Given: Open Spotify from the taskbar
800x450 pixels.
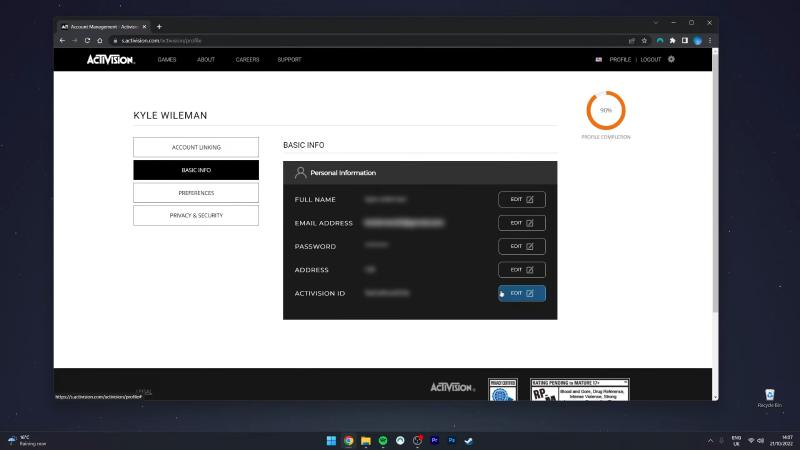Looking at the screenshot, I should pyautogui.click(x=383, y=440).
